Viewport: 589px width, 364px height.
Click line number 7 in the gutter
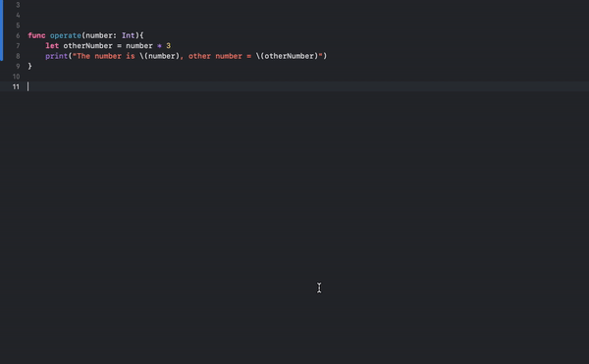tap(18, 46)
